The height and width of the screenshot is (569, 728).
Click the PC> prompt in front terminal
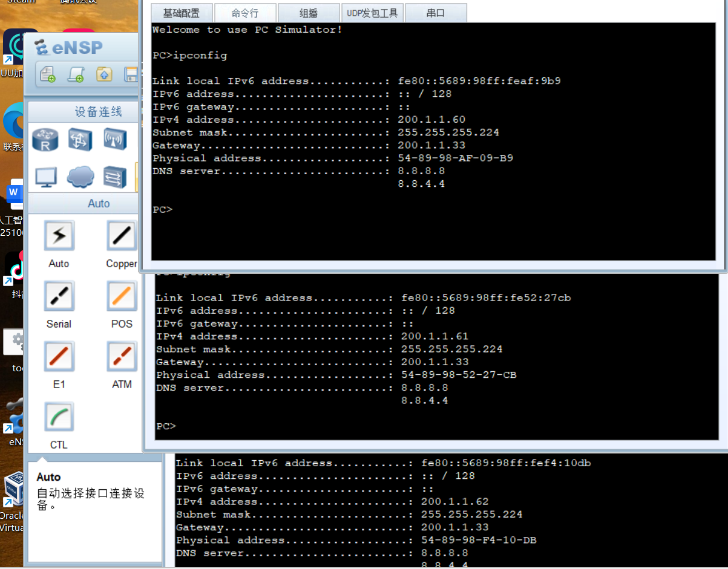pyautogui.click(x=162, y=210)
